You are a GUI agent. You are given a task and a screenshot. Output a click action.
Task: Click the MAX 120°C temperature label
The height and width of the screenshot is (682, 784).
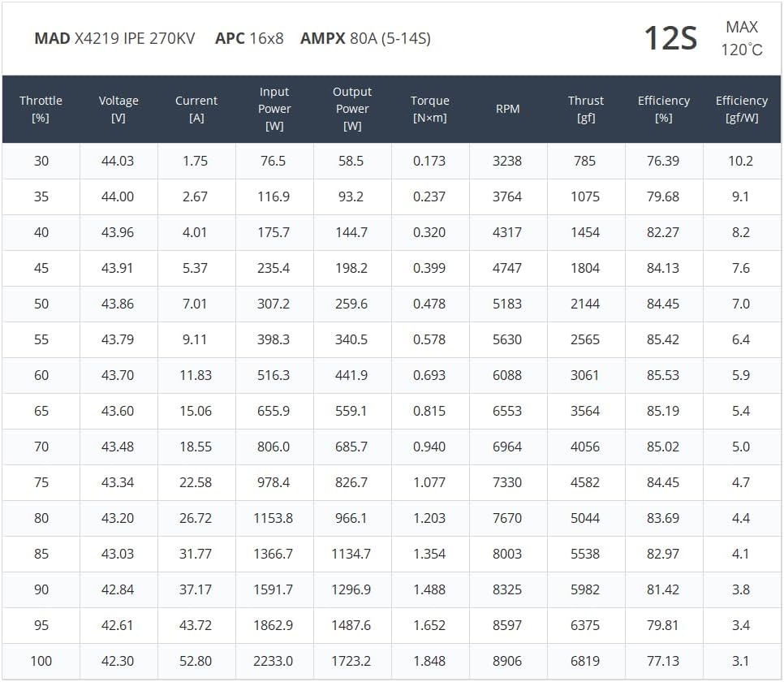coord(742,38)
